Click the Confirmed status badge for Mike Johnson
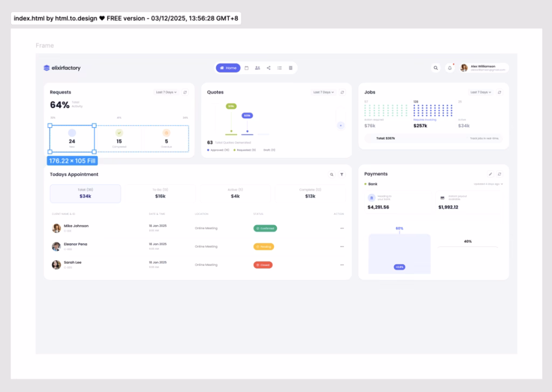 (265, 228)
